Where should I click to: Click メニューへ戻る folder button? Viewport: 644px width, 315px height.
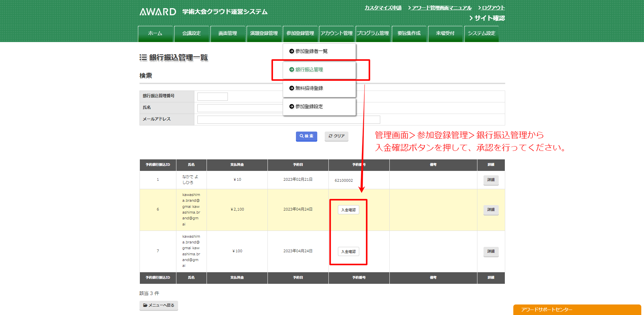(158, 306)
